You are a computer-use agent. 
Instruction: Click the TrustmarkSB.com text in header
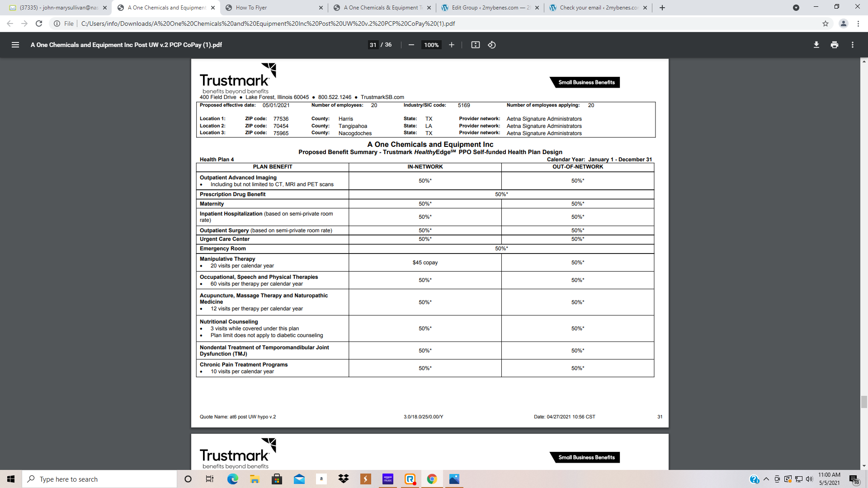382,97
